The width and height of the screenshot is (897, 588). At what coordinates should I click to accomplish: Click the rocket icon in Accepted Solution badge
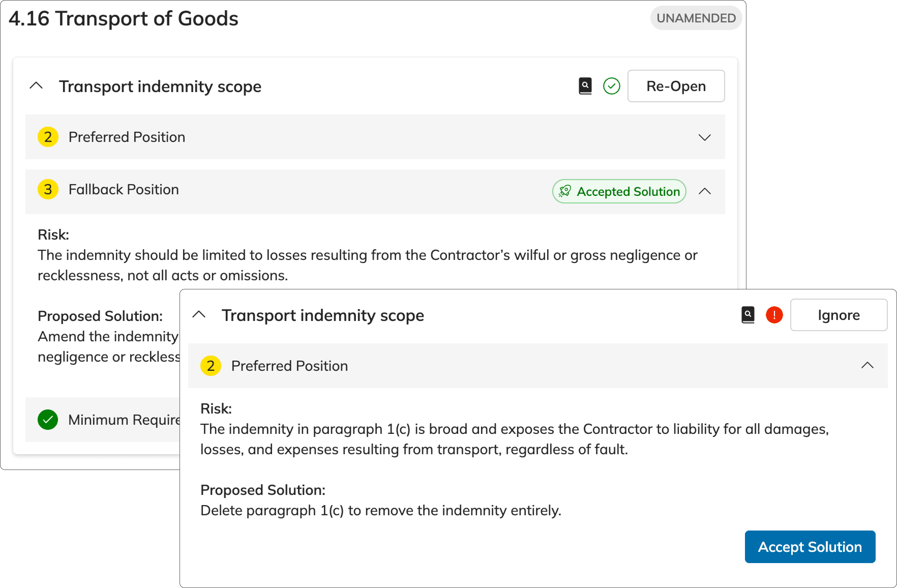coord(565,191)
